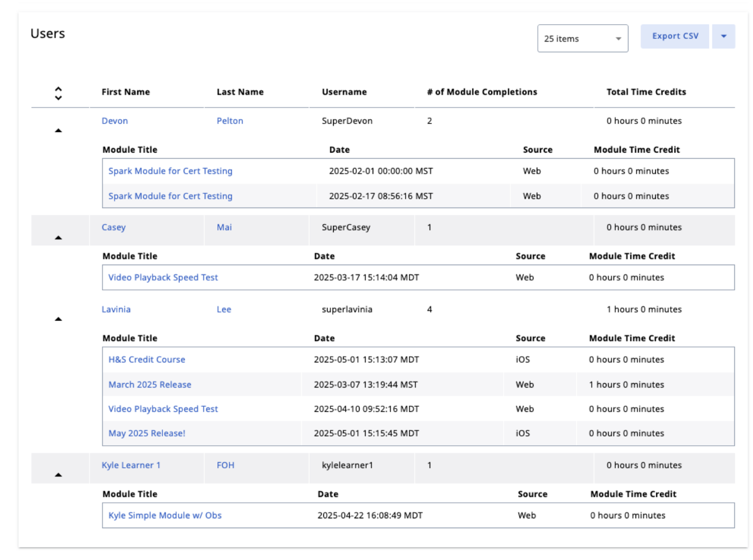
Task: Open Spark Module dated 2025-02-17
Action: click(171, 196)
